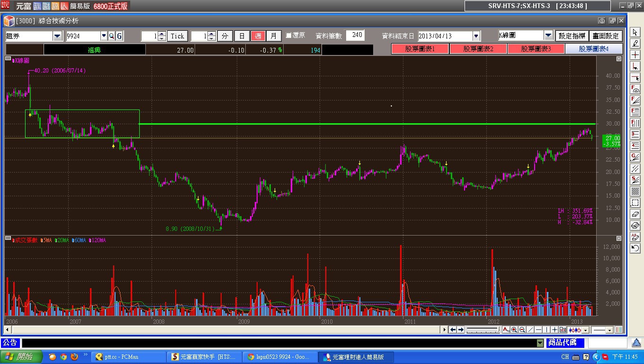Increase the Tick interval stepper value

[x=162, y=34]
